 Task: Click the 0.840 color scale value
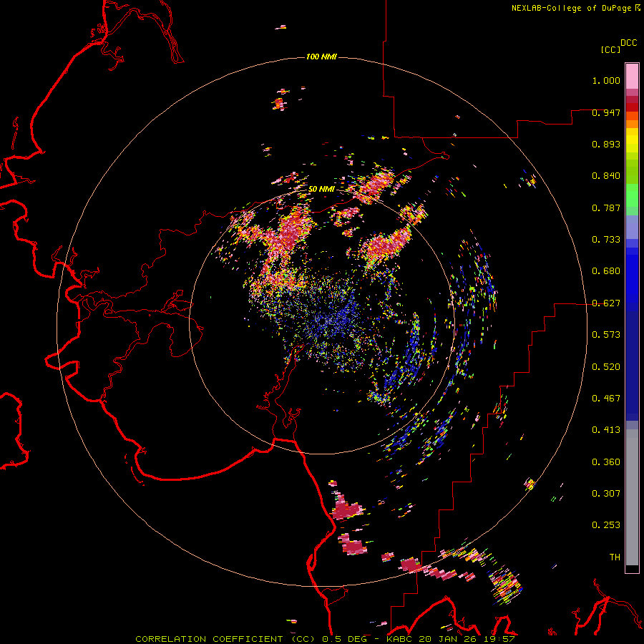pyautogui.click(x=606, y=176)
